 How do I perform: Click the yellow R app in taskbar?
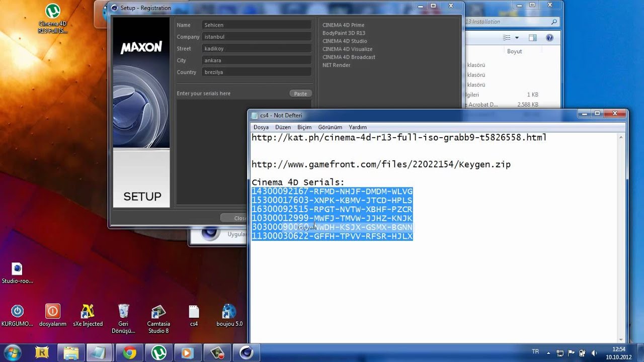[x=42, y=353]
